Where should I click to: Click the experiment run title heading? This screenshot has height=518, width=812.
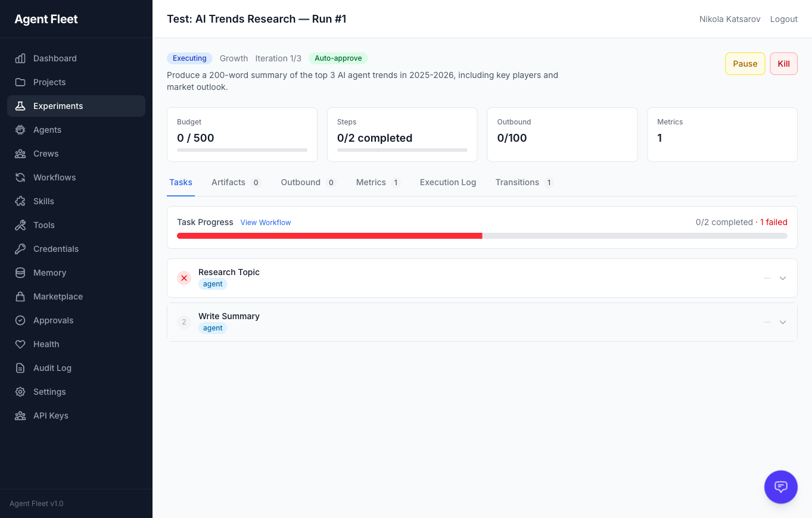[257, 19]
